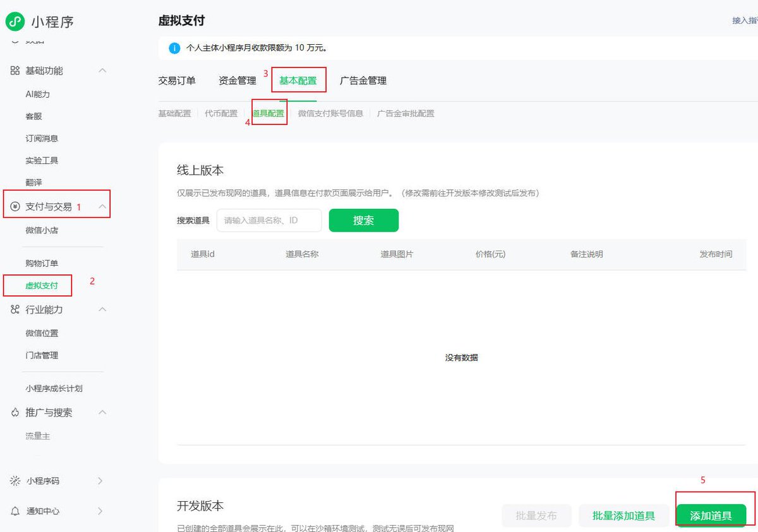This screenshot has height=532, width=758.
Task: Expand the 小程序码 arrow
Action: [x=100, y=481]
